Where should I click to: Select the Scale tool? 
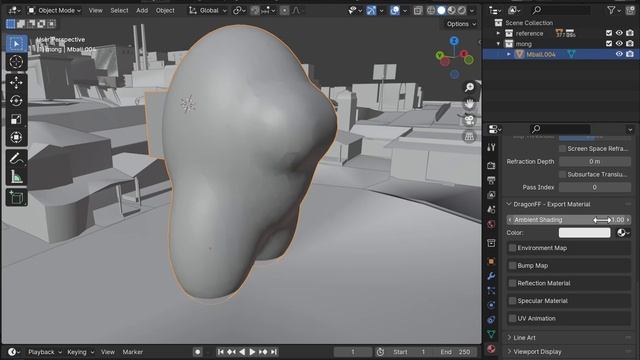(16, 119)
